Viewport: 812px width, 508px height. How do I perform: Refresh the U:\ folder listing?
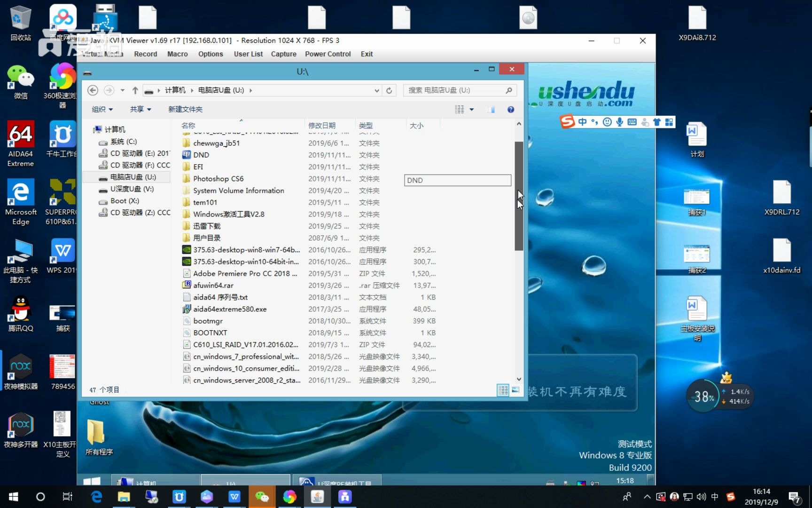click(x=389, y=90)
